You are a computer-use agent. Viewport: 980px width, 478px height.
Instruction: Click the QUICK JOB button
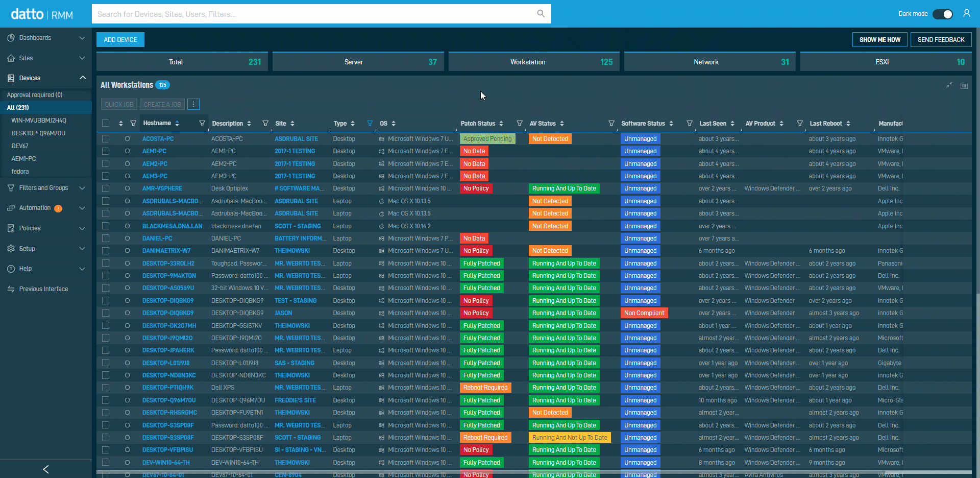[x=119, y=104]
